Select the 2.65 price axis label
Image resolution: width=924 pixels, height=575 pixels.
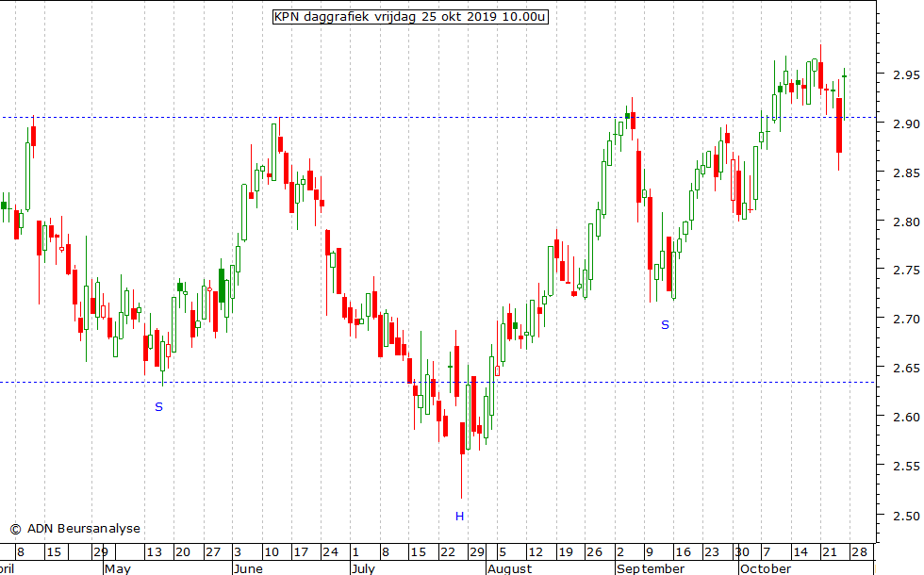coord(906,369)
